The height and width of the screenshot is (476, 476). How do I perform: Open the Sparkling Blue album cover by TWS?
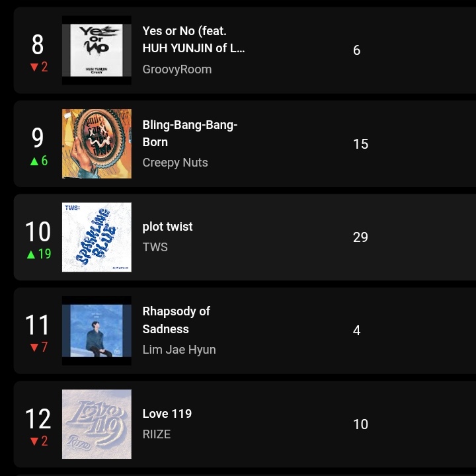pyautogui.click(x=97, y=237)
